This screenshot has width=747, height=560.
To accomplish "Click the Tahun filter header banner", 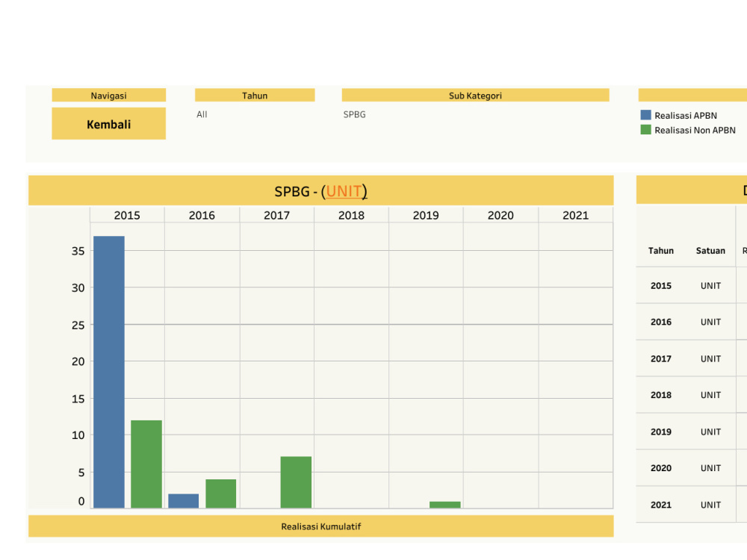I will 255,95.
